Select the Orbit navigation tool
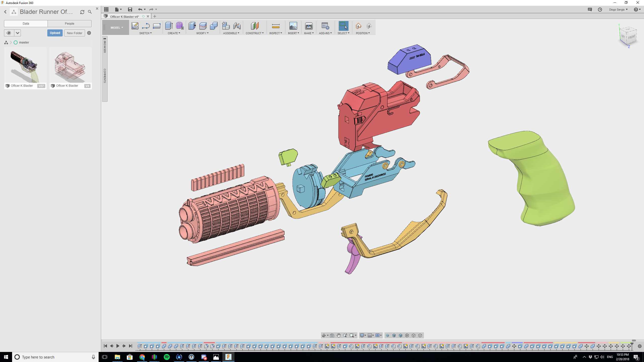This screenshot has height=362, width=644. click(324, 335)
